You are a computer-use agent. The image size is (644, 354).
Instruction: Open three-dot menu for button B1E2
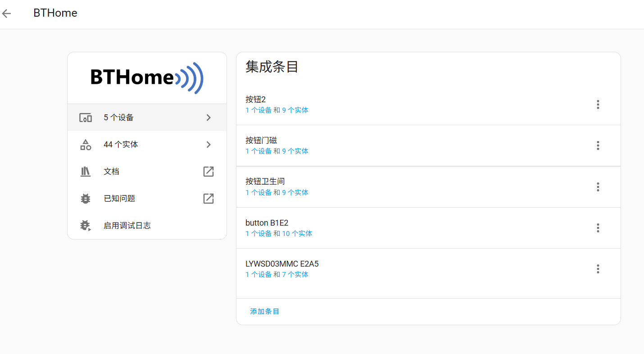coord(598,228)
